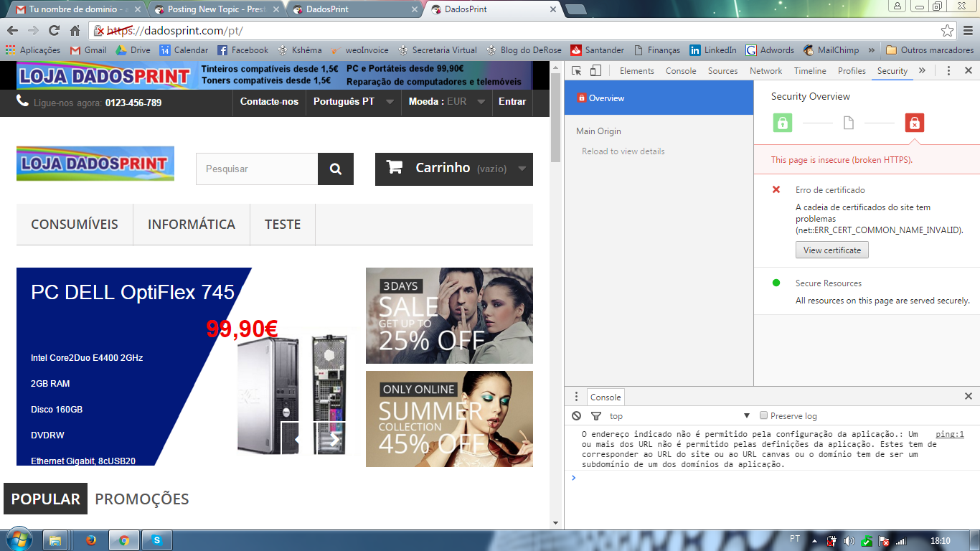Open the Adwords bookmark
The image size is (980, 551).
[x=770, y=50]
